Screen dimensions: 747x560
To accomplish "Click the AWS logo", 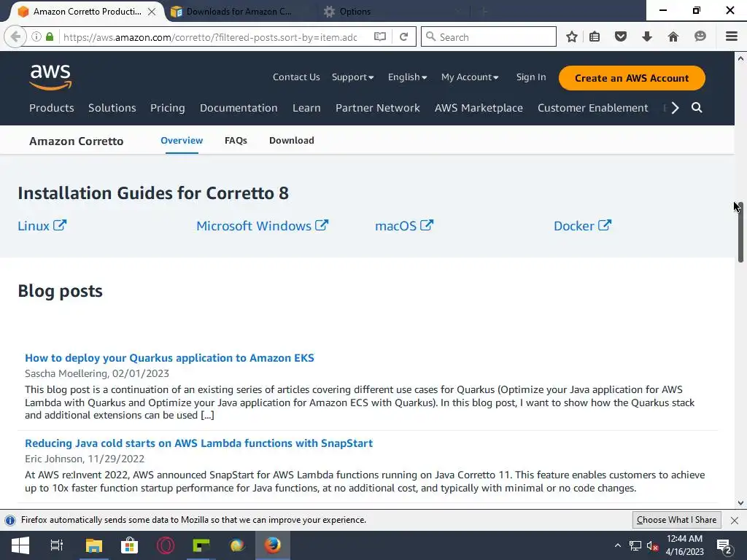I will [50, 77].
